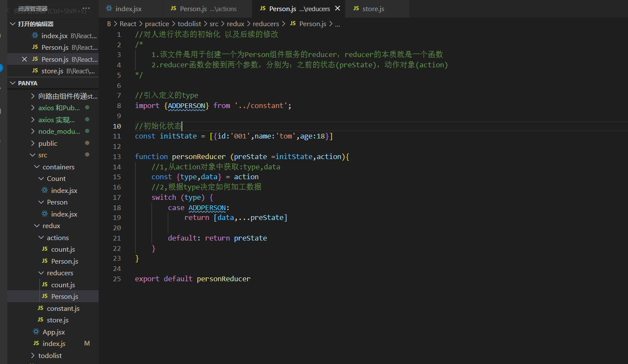The height and width of the screenshot is (364, 628).
Task: Collapse the Count folder
Action: click(x=53, y=179)
